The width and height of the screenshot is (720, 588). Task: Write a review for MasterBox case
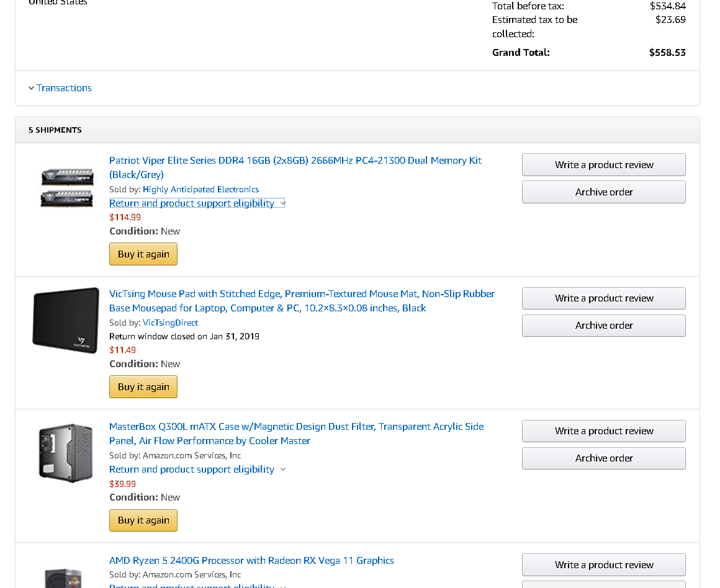point(604,431)
